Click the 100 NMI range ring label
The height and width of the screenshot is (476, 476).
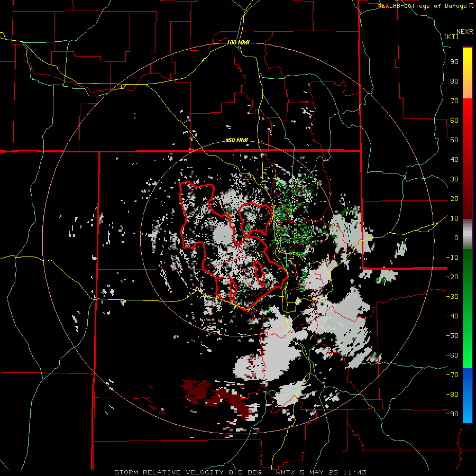238,42
